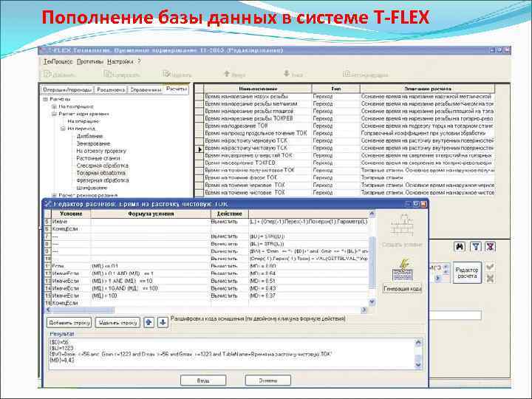
Task: Click the crossed-out funnel clear filter icon
Action: pos(490,247)
